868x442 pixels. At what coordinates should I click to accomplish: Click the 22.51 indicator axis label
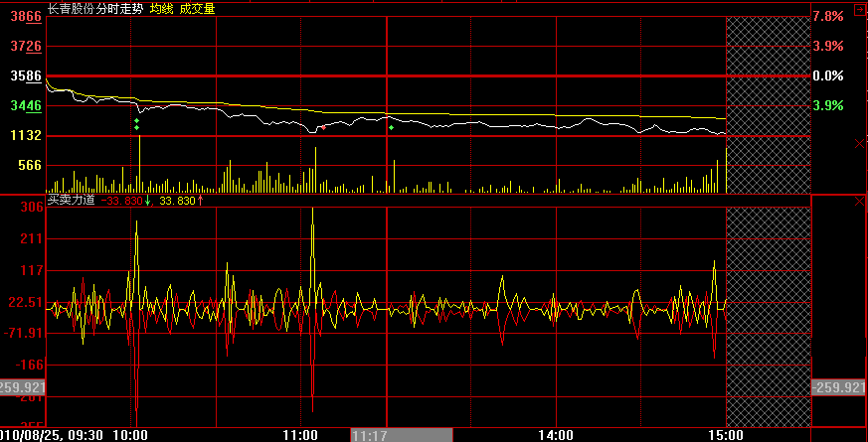coord(27,302)
